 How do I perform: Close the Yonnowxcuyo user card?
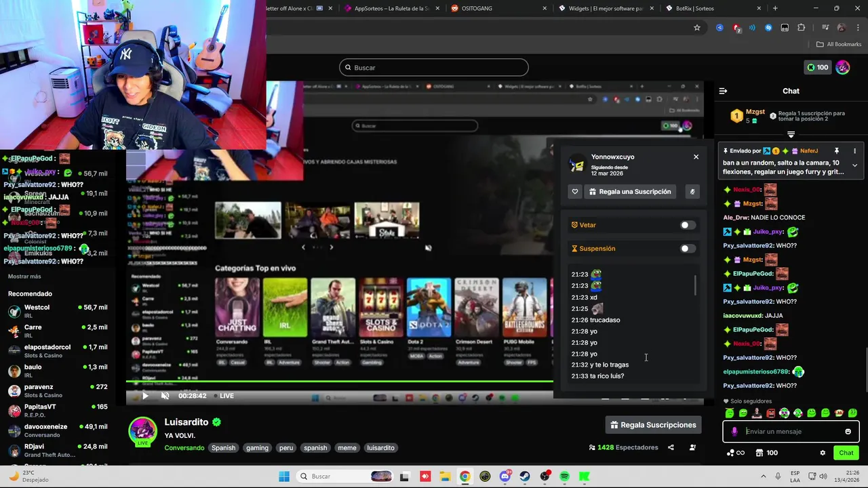tap(696, 157)
